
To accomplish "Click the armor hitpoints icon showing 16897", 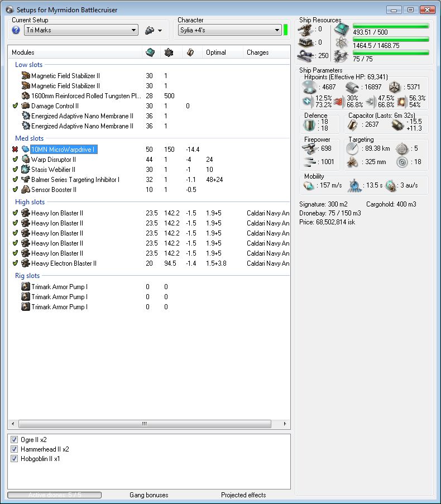I will coord(352,87).
